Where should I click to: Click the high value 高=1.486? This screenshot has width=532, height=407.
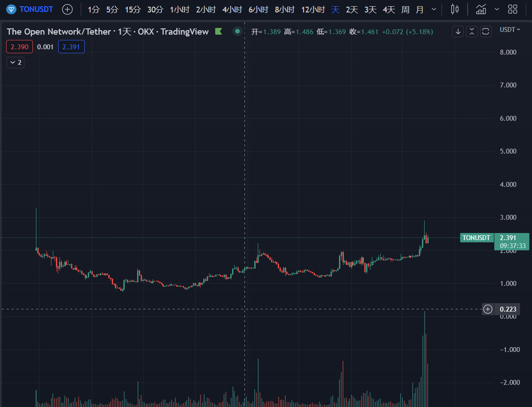pyautogui.click(x=299, y=32)
